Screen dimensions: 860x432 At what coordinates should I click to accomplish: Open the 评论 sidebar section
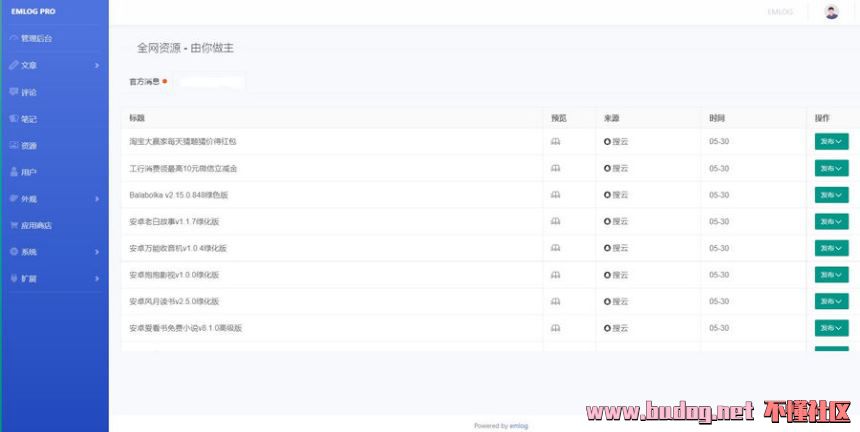click(x=29, y=92)
